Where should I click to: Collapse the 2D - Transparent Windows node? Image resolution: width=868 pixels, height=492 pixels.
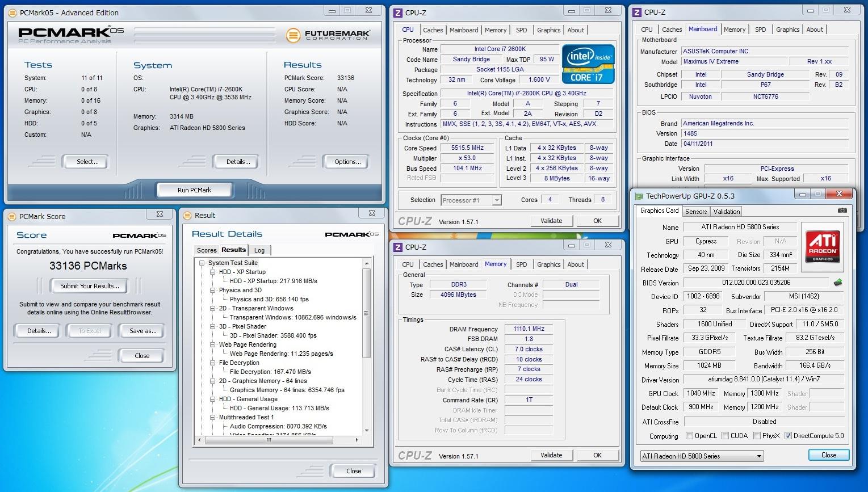coord(213,308)
